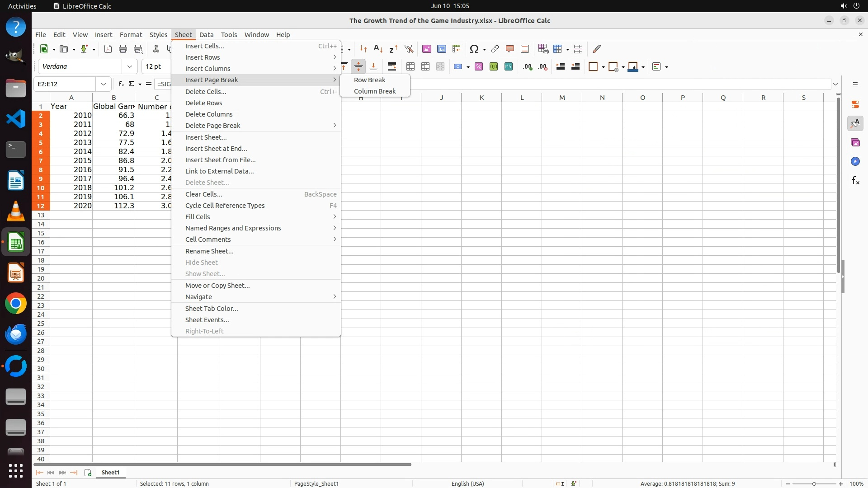Click the AutoFilter icon

coord(409,49)
